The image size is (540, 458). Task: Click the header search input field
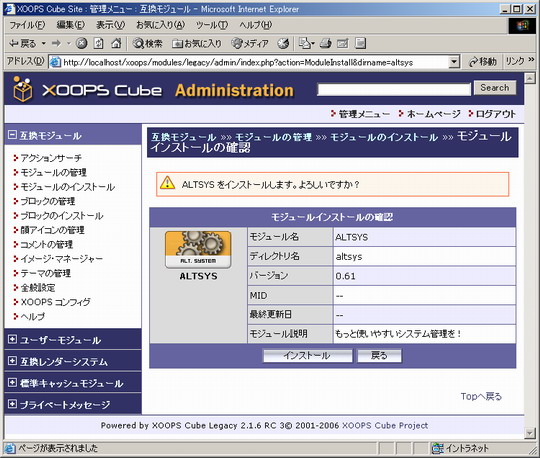[x=394, y=90]
